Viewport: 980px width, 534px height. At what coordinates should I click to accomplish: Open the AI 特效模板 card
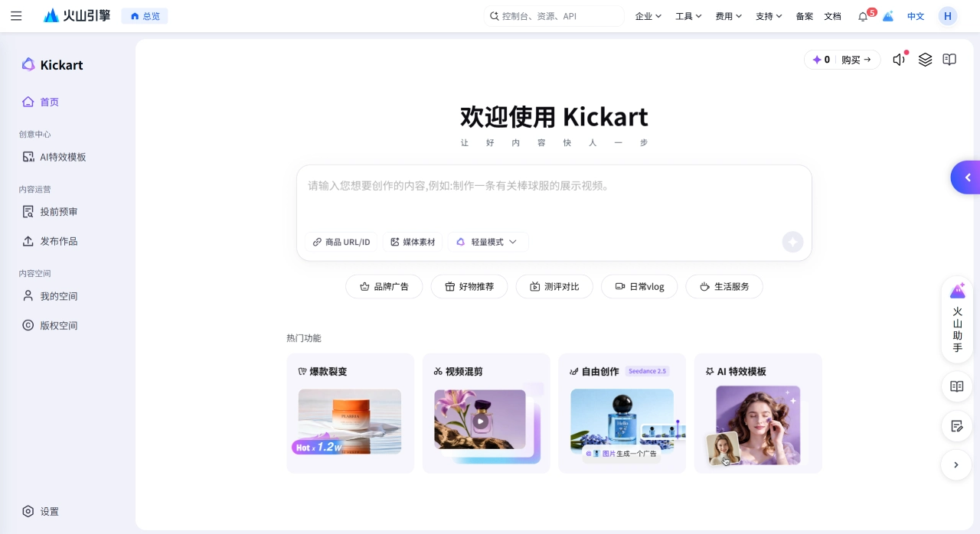click(x=758, y=413)
